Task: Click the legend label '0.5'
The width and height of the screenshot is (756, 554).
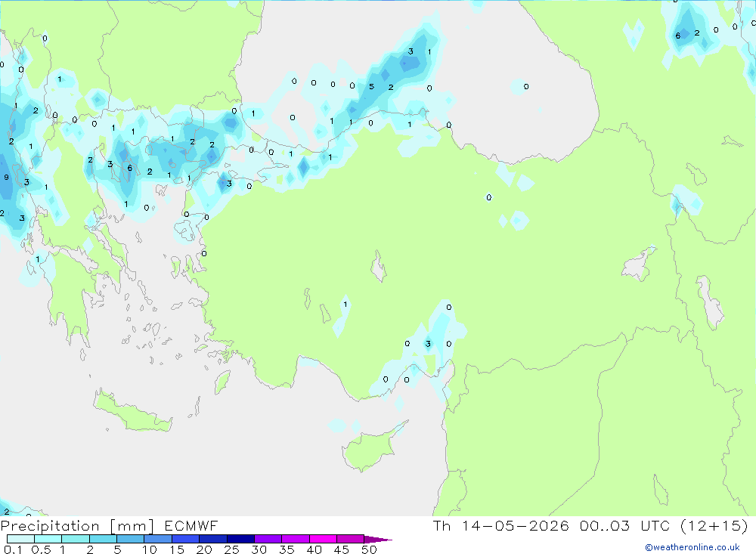Action: [41, 549]
